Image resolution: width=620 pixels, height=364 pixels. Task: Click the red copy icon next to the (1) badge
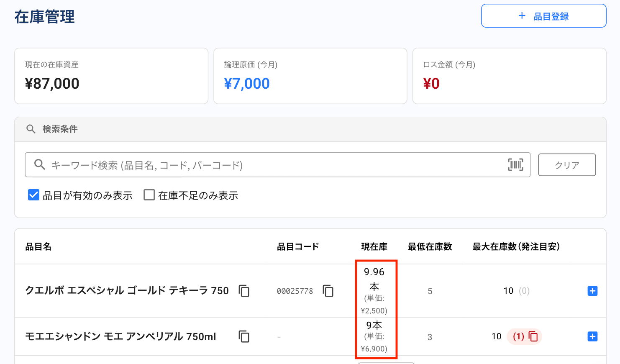[x=534, y=336]
